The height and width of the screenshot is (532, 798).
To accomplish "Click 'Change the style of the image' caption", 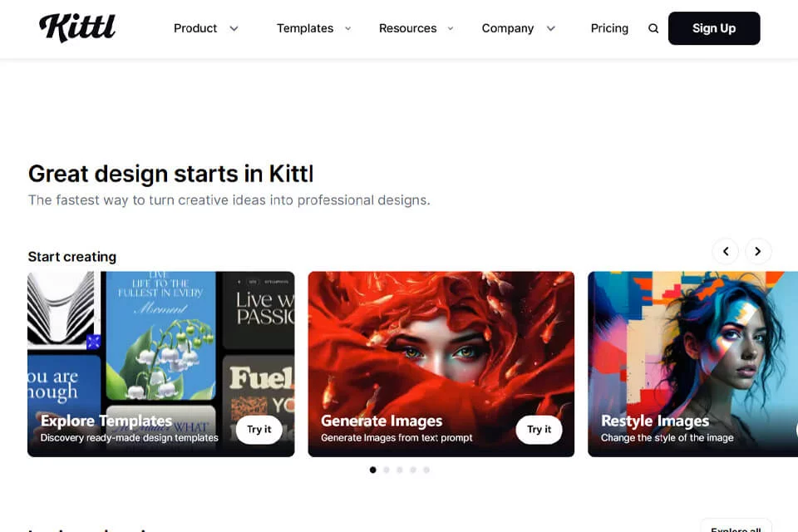I will coord(667,438).
